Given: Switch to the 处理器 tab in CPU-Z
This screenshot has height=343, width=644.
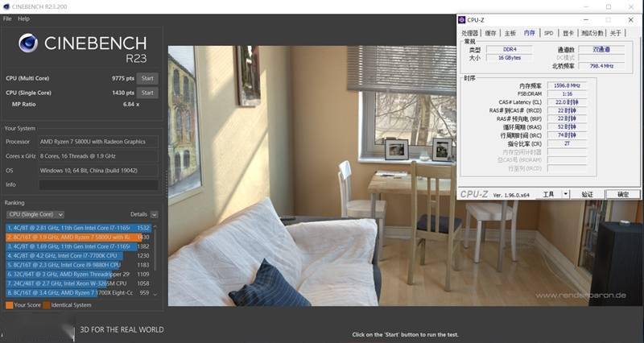Looking at the screenshot, I should [x=470, y=33].
